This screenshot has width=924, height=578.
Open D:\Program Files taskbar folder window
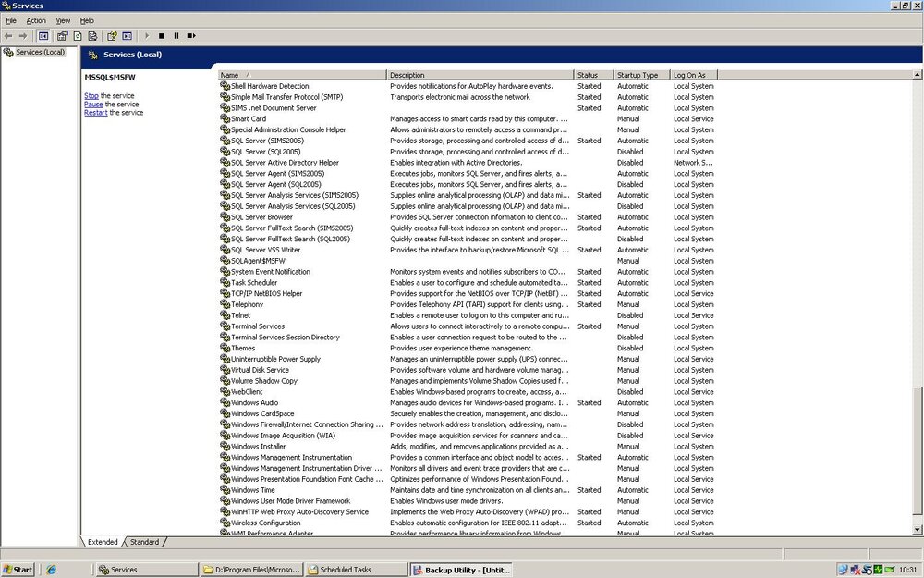(251, 570)
